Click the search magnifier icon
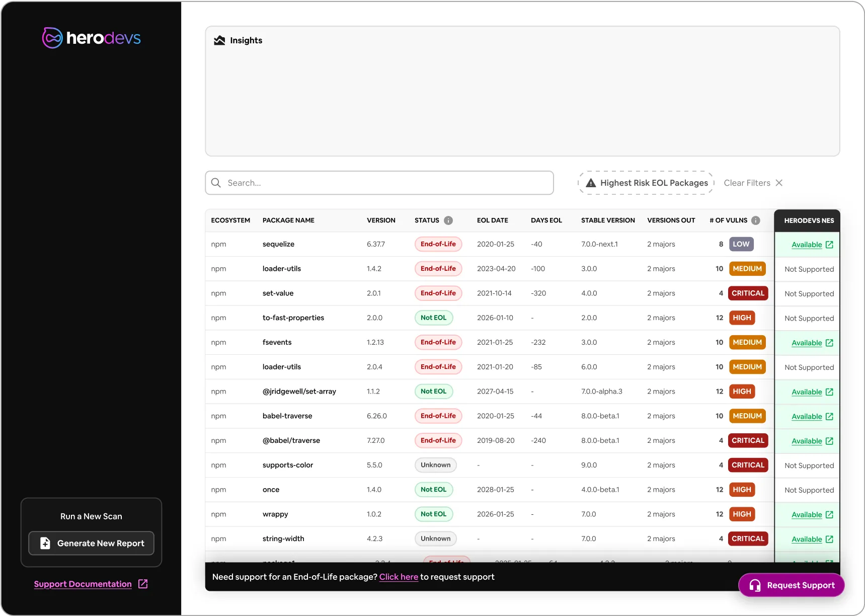 [x=216, y=183]
